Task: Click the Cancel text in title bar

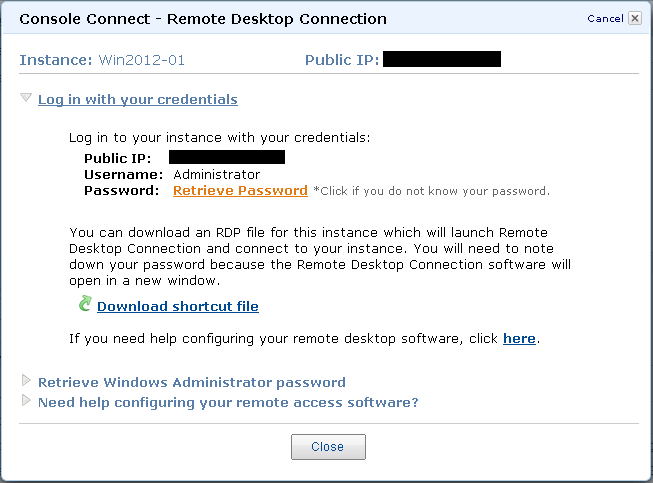Action: (x=605, y=19)
